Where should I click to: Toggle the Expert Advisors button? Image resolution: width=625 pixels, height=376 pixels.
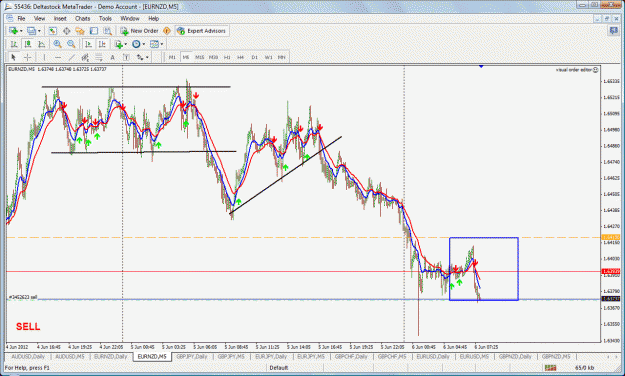coord(202,31)
